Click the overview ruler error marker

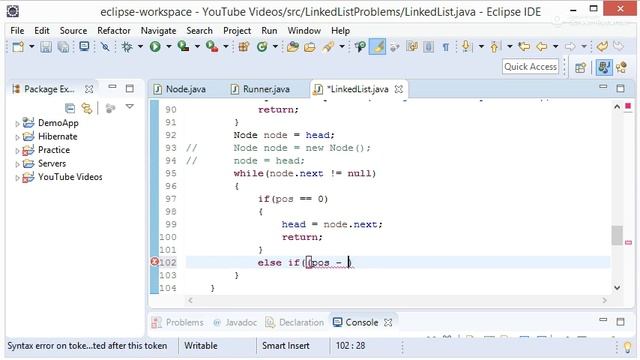pyautogui.click(x=629, y=242)
